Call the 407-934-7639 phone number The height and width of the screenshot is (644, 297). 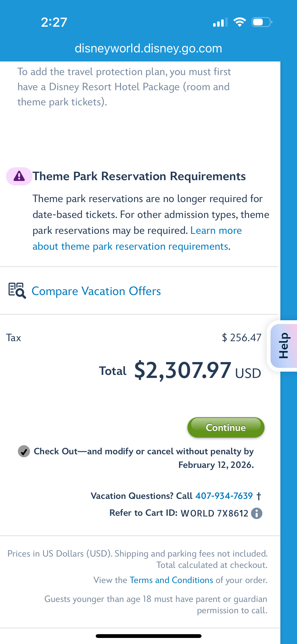point(224,496)
